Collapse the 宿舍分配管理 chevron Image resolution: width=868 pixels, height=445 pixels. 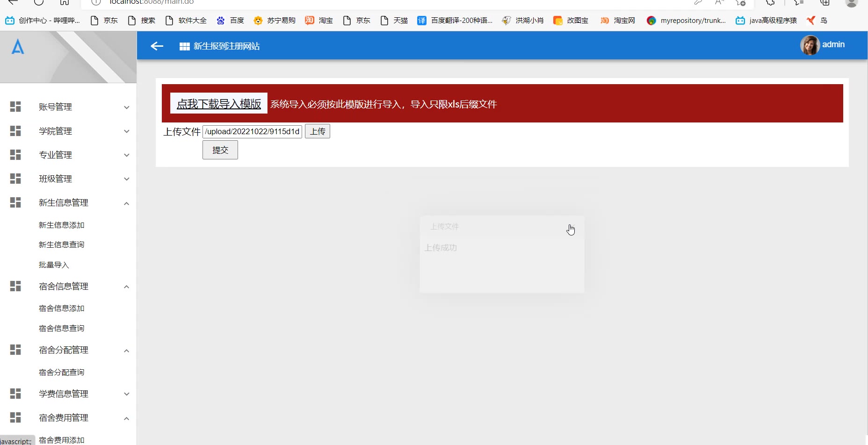[126, 351]
